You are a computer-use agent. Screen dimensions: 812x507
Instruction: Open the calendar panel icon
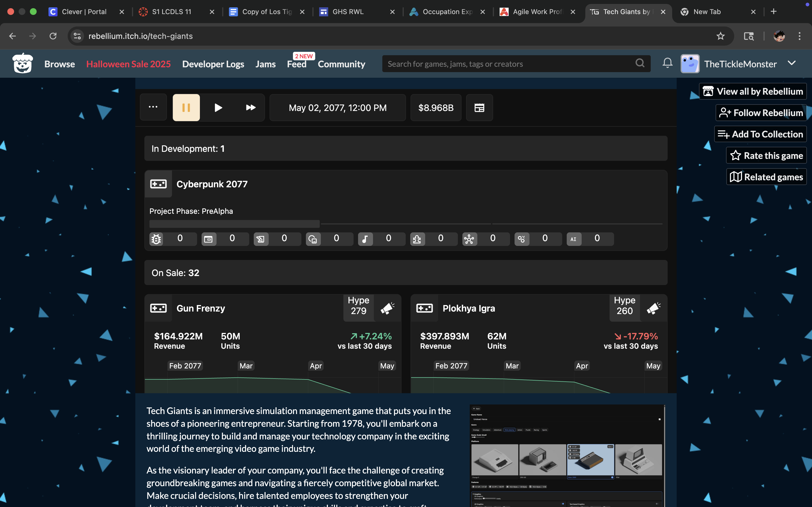pyautogui.click(x=479, y=108)
